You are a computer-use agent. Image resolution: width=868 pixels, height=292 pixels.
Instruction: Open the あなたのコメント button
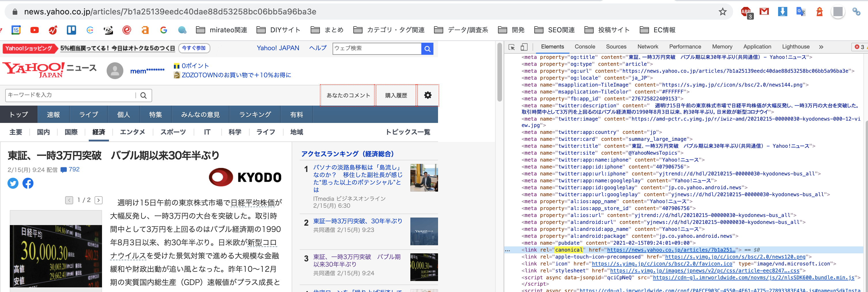coord(348,96)
